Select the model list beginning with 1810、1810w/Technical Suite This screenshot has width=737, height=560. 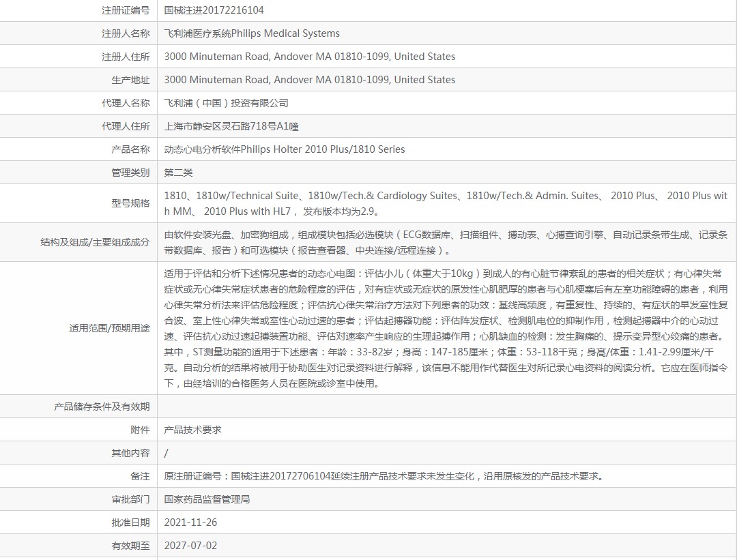coord(446,203)
